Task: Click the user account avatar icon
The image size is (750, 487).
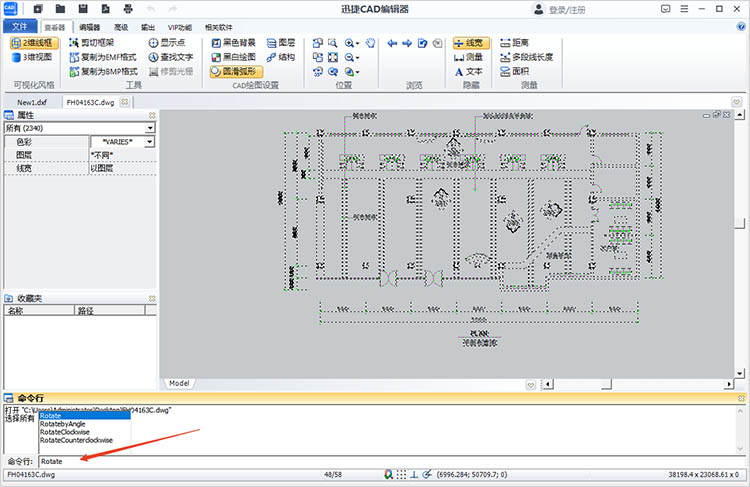Action: pyautogui.click(x=539, y=9)
